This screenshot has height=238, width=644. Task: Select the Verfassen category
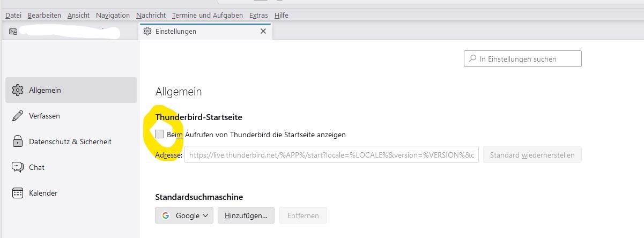click(71, 116)
